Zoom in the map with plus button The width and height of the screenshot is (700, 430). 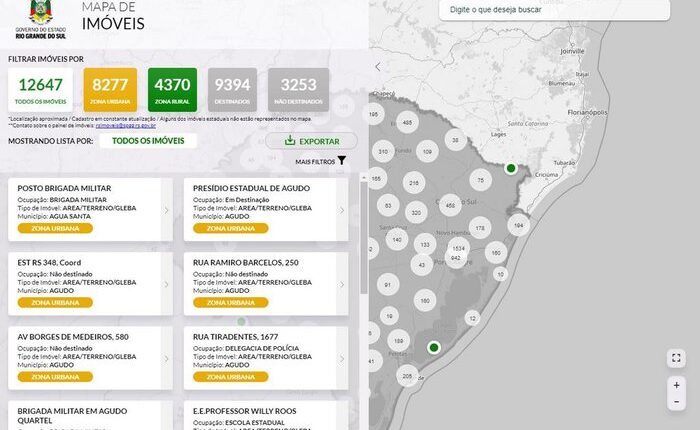point(677,385)
